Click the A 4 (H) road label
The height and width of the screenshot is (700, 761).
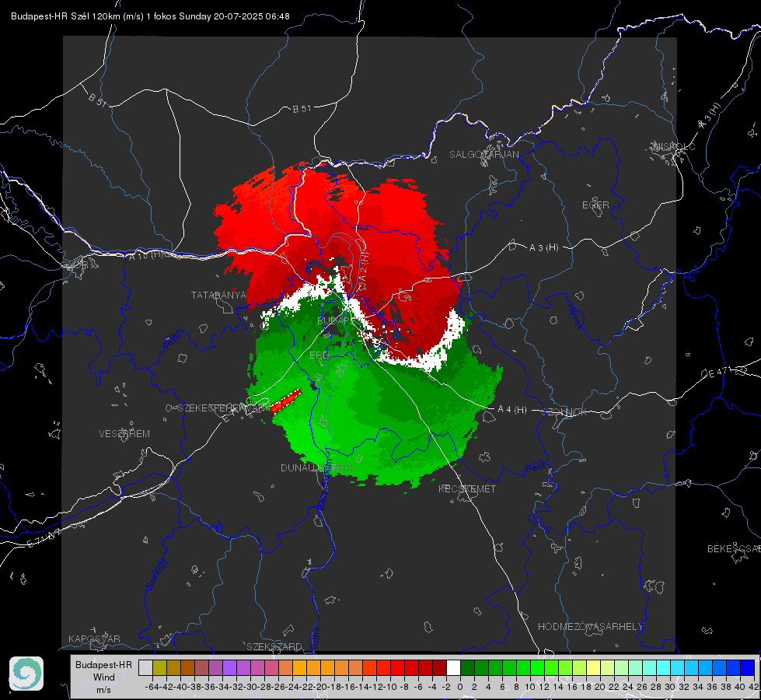click(x=512, y=410)
